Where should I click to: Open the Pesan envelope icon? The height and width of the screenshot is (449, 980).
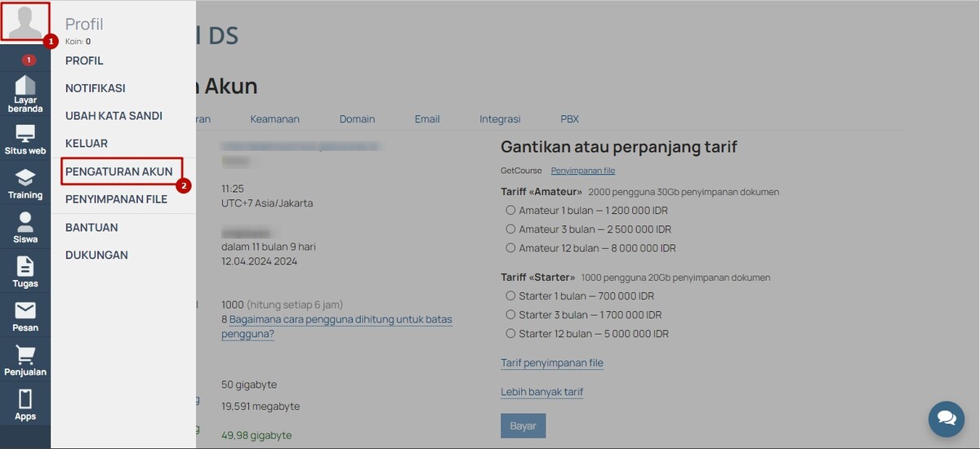[25, 317]
